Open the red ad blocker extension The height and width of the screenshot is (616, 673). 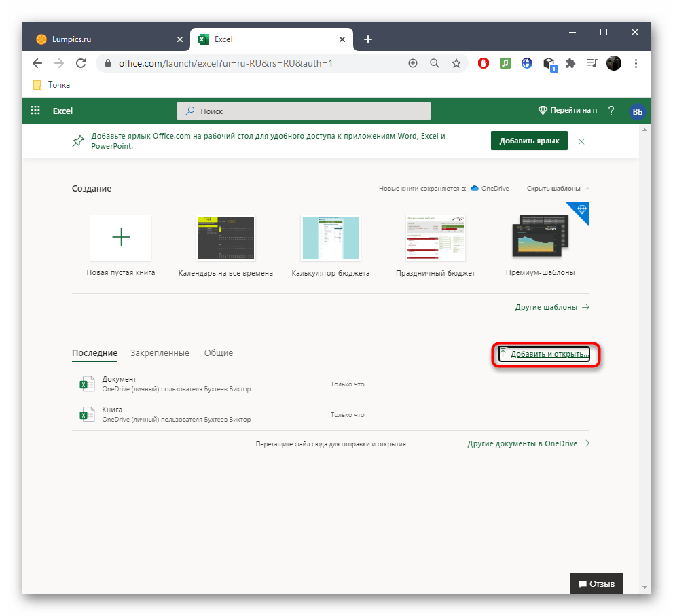(484, 64)
